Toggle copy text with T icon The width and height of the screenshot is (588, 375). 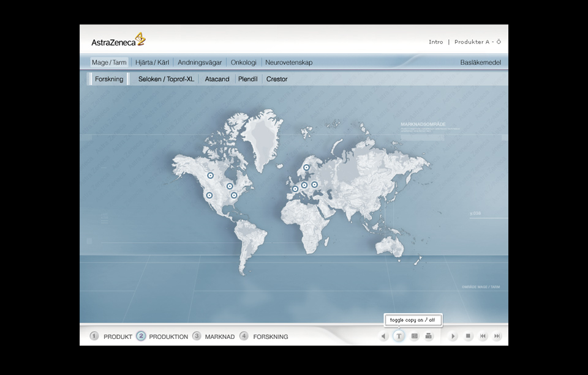tap(399, 336)
